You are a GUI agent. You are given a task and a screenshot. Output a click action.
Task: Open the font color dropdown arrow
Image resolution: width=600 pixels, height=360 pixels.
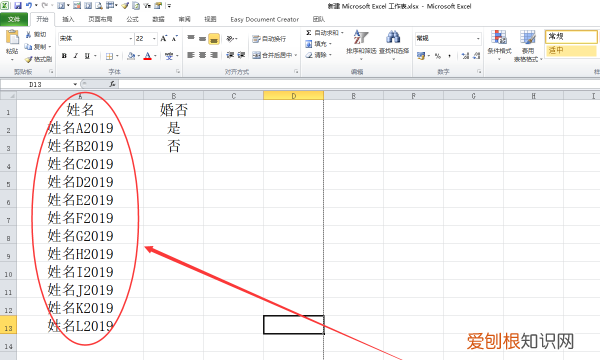point(155,56)
